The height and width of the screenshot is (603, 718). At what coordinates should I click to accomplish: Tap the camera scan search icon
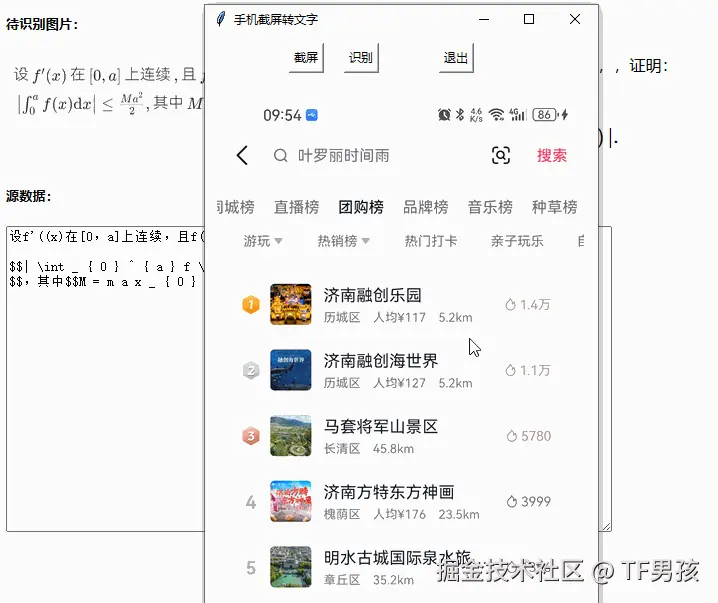click(500, 155)
